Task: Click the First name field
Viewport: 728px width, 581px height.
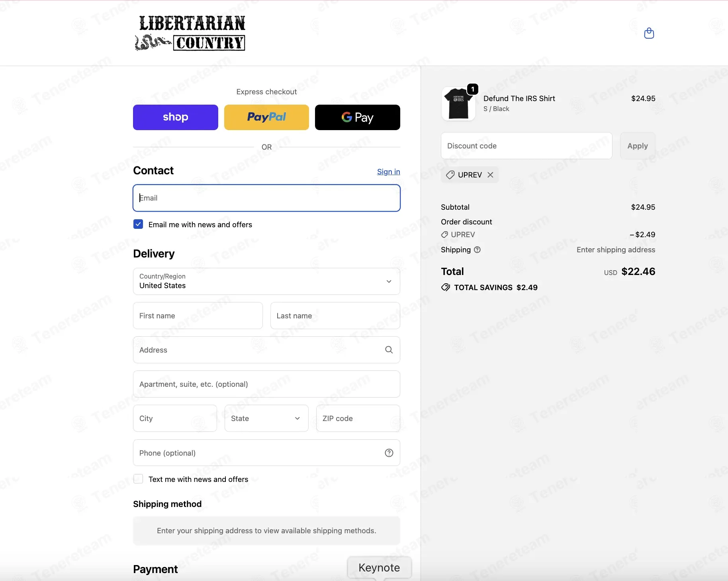Action: [198, 316]
